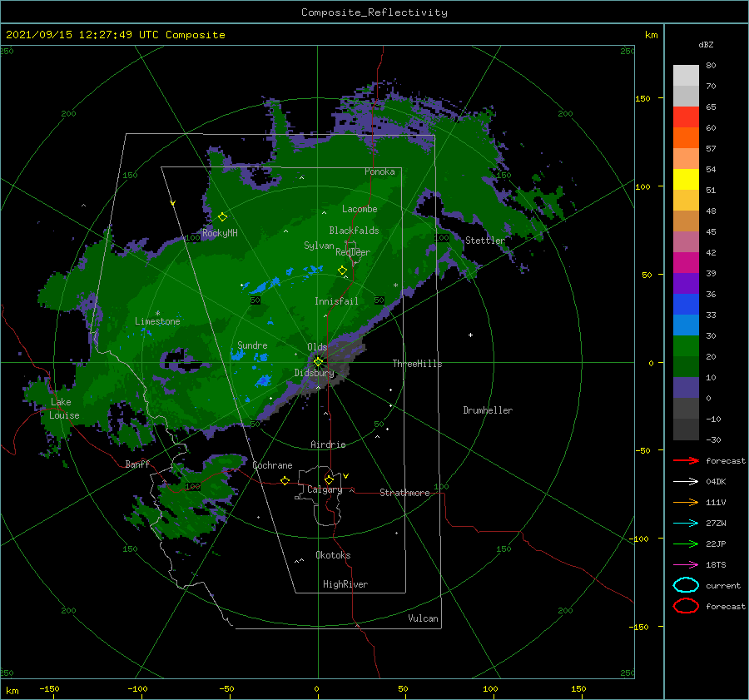Viewport: 749px width, 700px height.
Task: Click the Lacombe city label
Action: coord(360,209)
